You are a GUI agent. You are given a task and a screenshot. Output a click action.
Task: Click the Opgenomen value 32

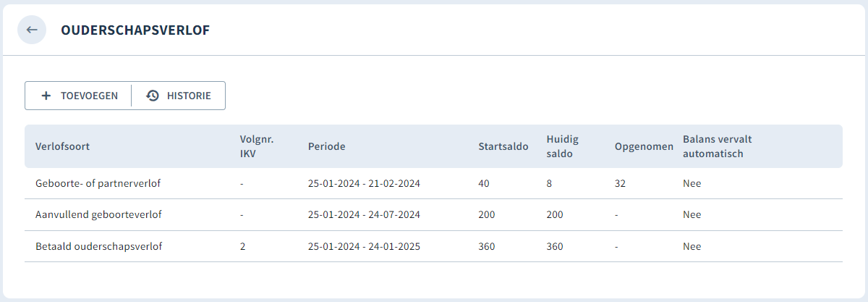click(x=620, y=184)
